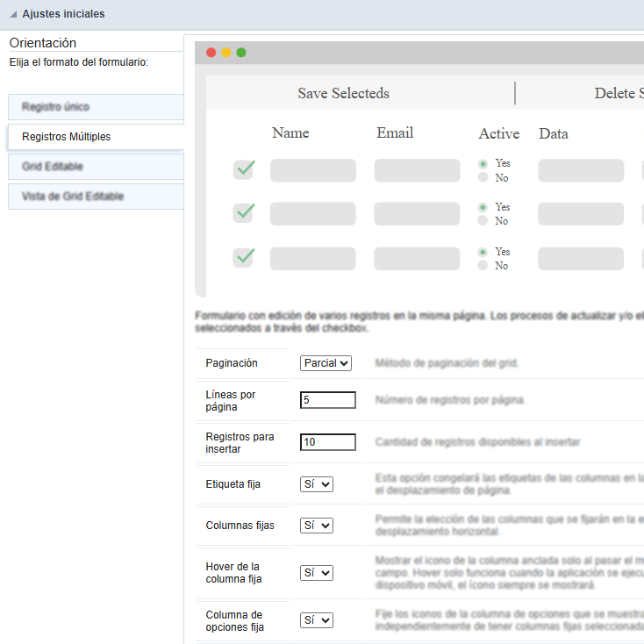Open the Hover de la columna fija dropdown
Screen dimensions: 644x644
point(317,573)
